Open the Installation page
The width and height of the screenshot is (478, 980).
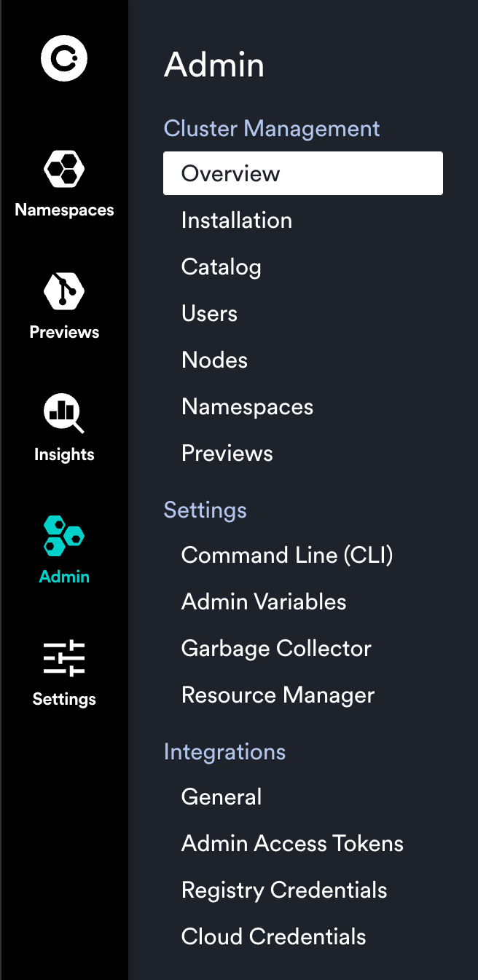click(x=236, y=220)
